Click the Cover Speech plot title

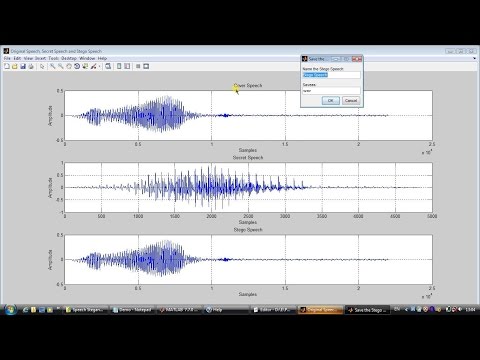(248, 85)
